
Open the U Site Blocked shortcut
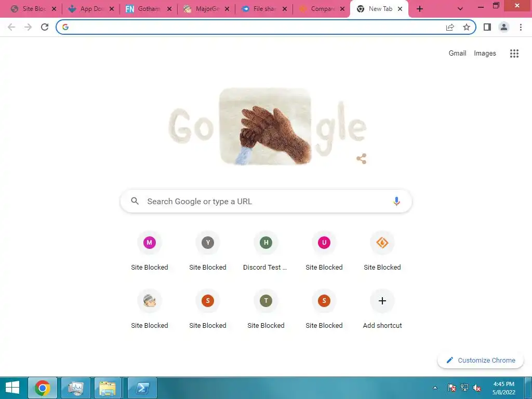point(324,251)
